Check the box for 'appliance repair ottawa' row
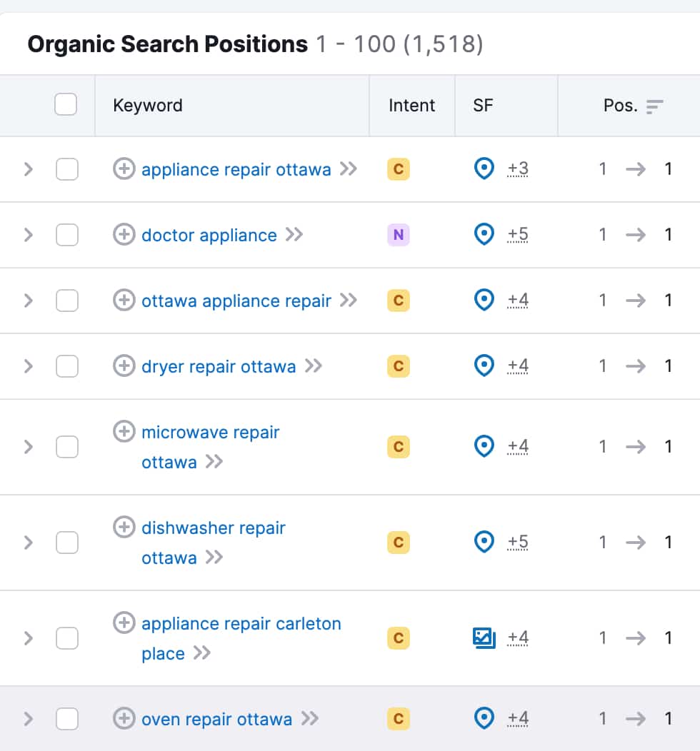The width and height of the screenshot is (700, 751). click(x=67, y=169)
